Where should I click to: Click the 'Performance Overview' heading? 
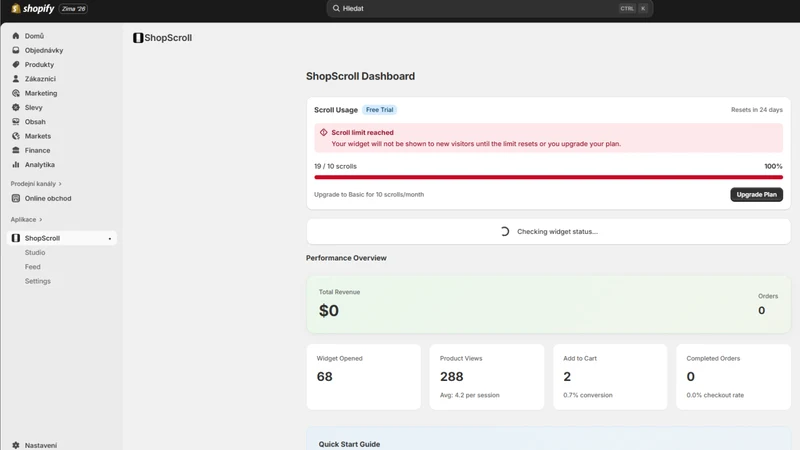click(x=346, y=258)
